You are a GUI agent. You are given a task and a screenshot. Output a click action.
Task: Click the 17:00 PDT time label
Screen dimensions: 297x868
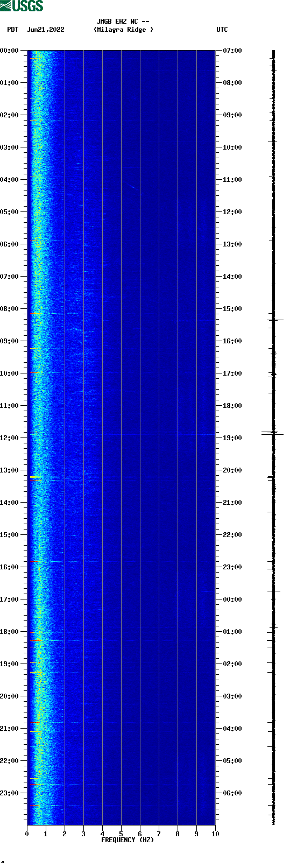click(9, 599)
